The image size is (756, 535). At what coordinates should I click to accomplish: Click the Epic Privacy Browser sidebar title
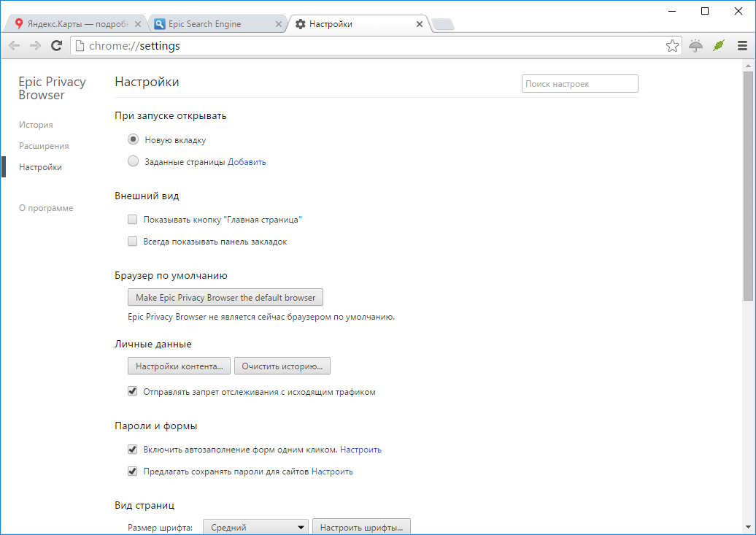(x=52, y=88)
